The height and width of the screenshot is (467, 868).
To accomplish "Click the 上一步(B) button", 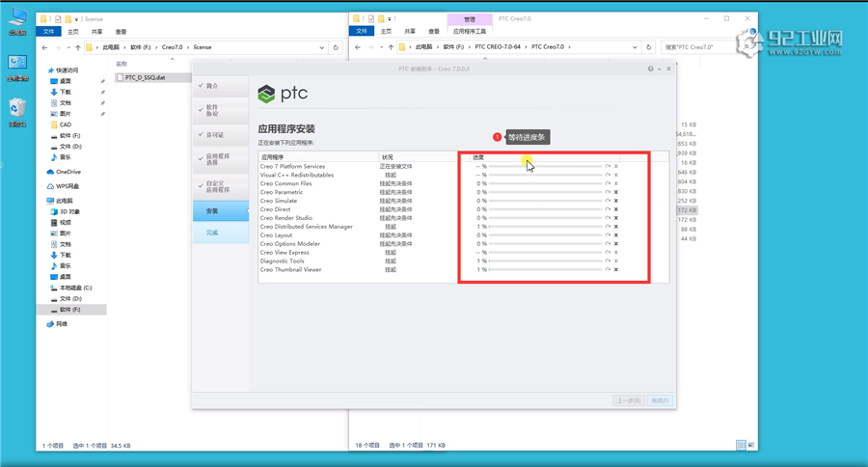I will point(629,400).
